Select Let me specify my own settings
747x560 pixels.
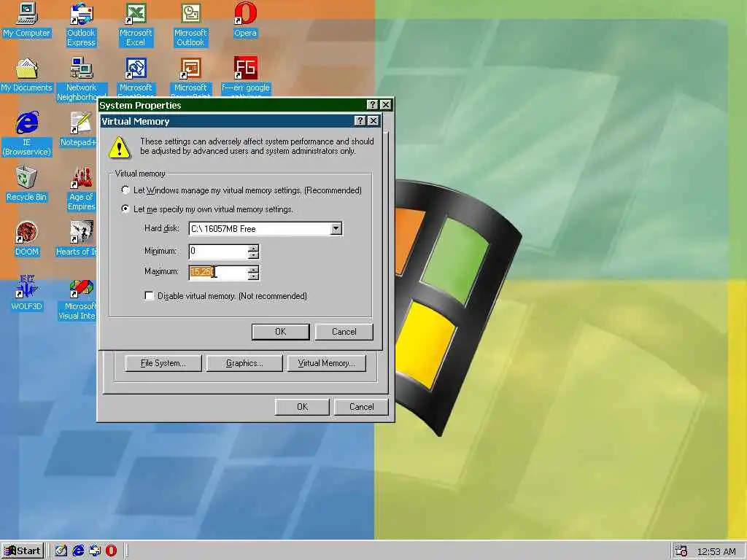pos(125,209)
